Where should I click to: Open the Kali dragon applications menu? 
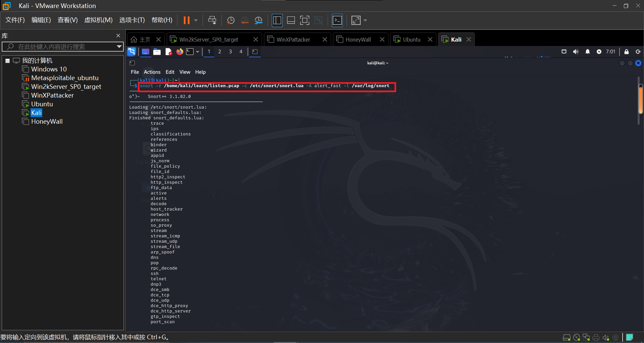click(131, 52)
